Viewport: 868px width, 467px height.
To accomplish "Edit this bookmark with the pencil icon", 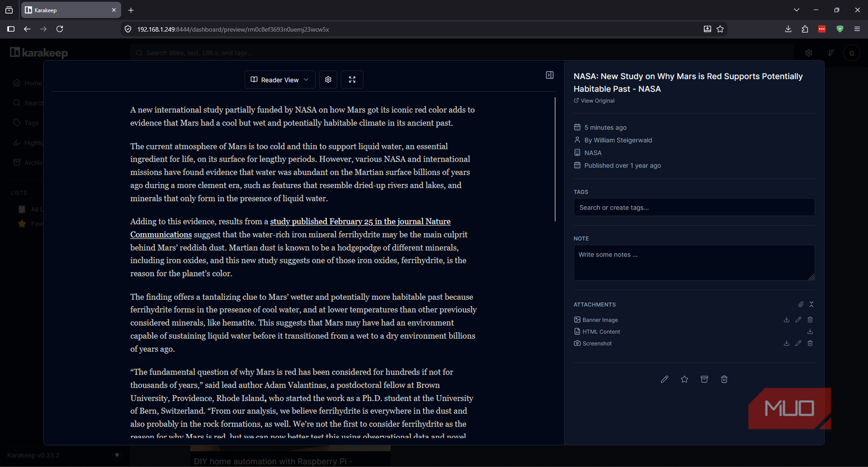I will (x=664, y=379).
